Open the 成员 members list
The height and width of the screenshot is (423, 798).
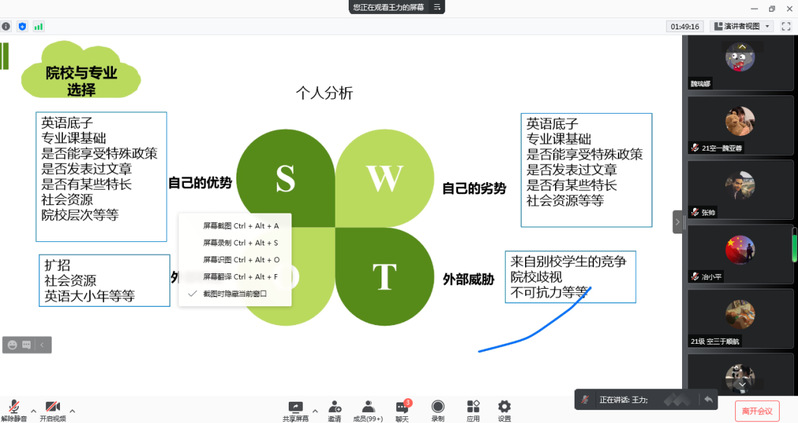pos(368,406)
